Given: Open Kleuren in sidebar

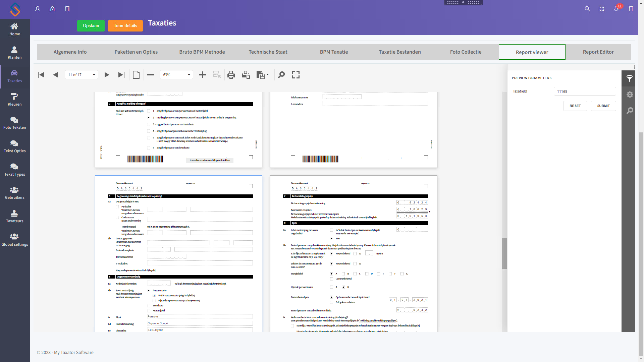Looking at the screenshot, I should [x=15, y=100].
